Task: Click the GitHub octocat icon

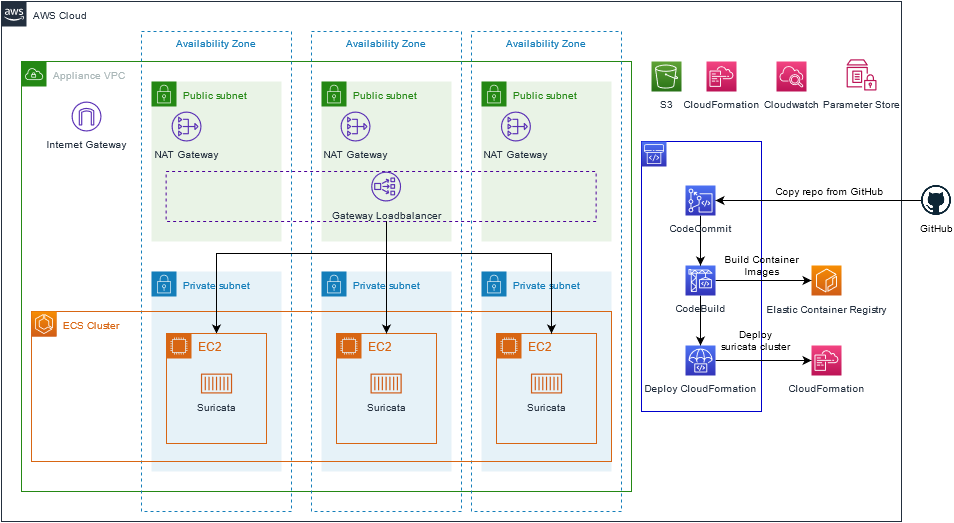Action: (936, 201)
